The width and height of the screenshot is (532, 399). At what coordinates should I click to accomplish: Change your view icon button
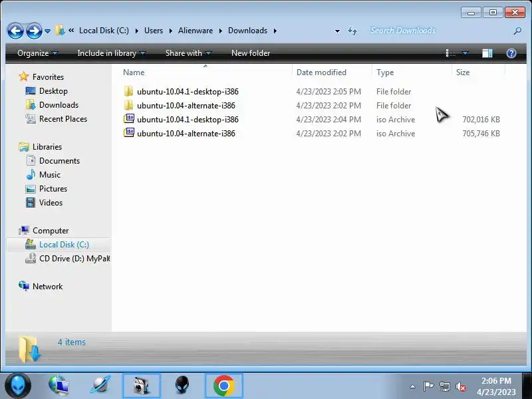(451, 53)
